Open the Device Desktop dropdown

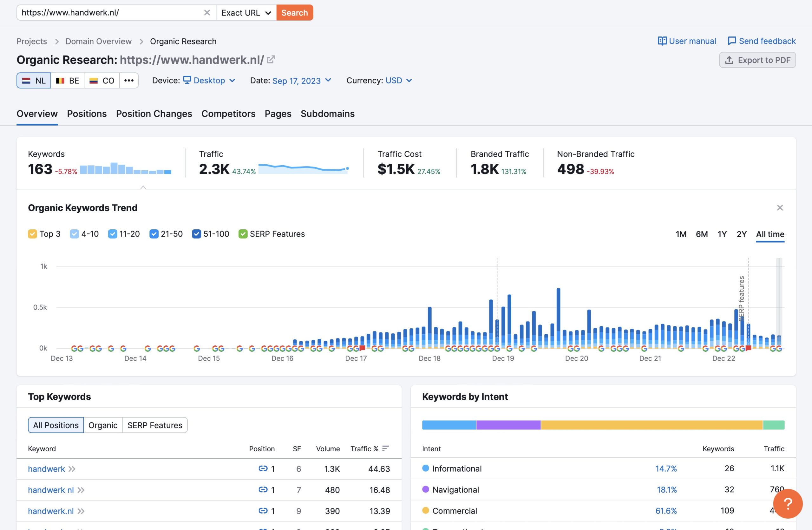[209, 81]
